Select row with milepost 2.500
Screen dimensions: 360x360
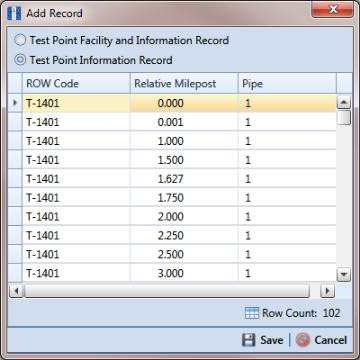coord(172,255)
